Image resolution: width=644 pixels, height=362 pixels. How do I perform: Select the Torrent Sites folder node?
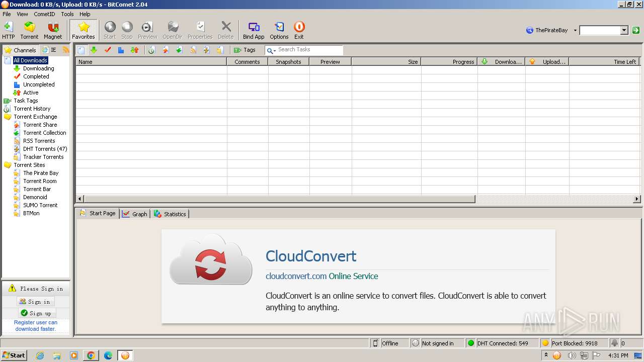coord(29,165)
